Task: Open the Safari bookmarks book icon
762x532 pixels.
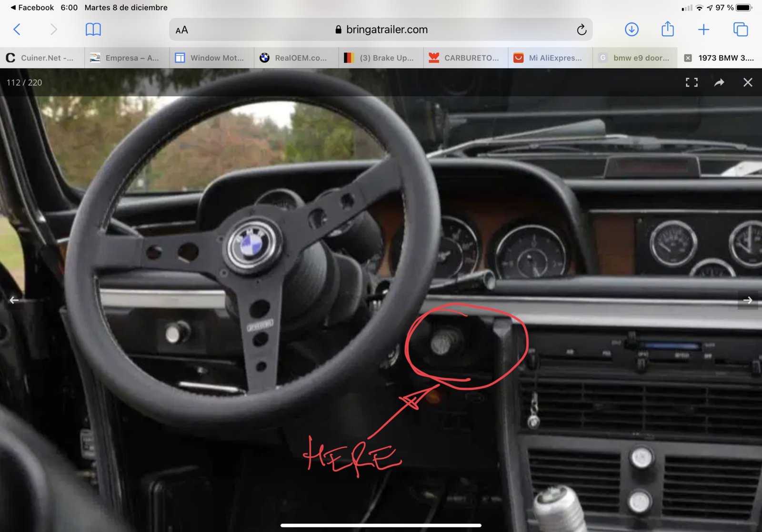Action: (93, 30)
